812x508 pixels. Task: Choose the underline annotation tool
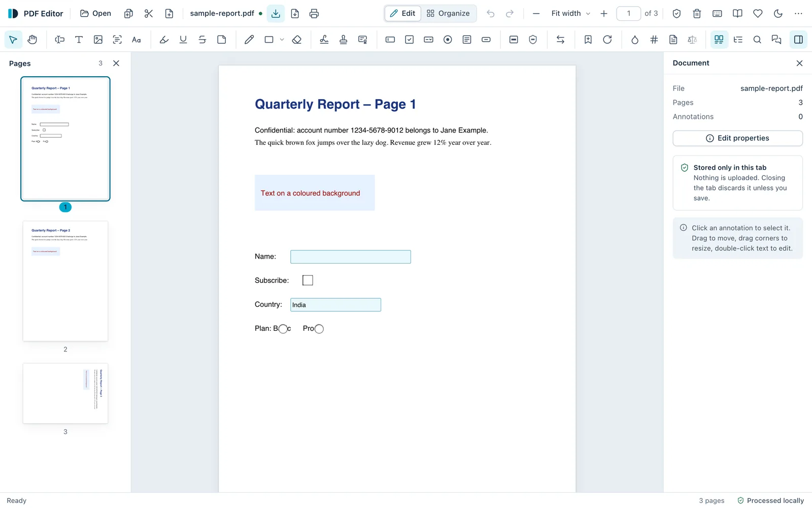tap(183, 40)
